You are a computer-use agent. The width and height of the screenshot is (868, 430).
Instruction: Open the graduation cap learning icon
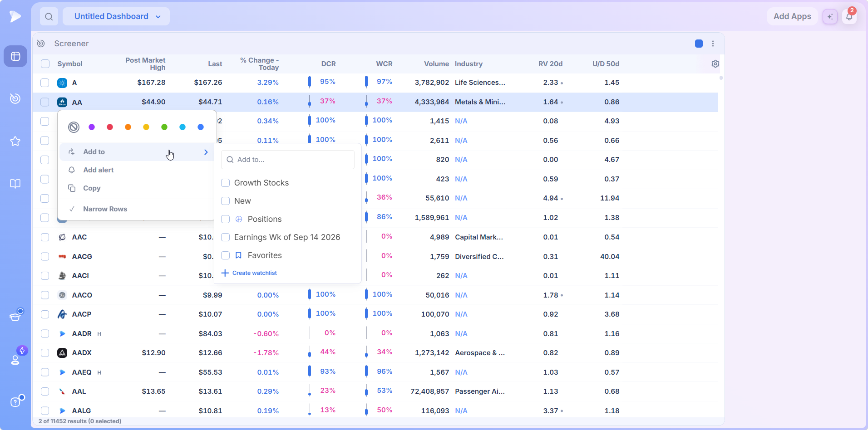(15, 316)
